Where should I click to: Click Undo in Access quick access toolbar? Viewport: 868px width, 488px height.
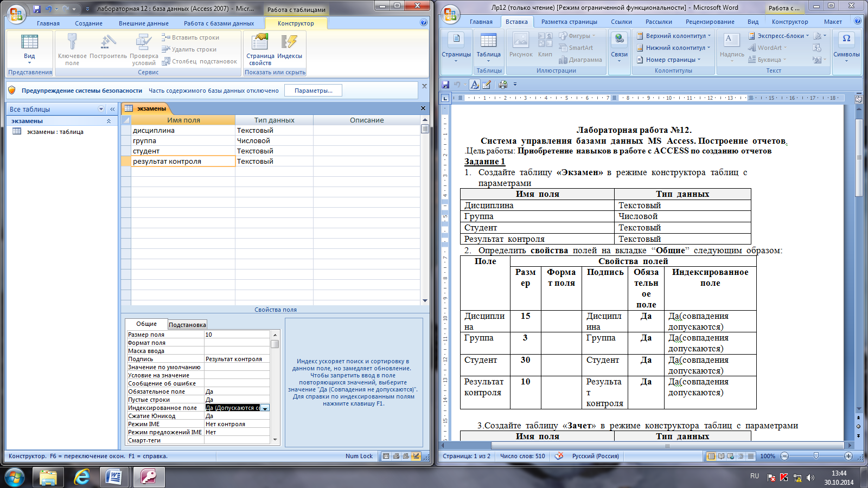point(49,9)
